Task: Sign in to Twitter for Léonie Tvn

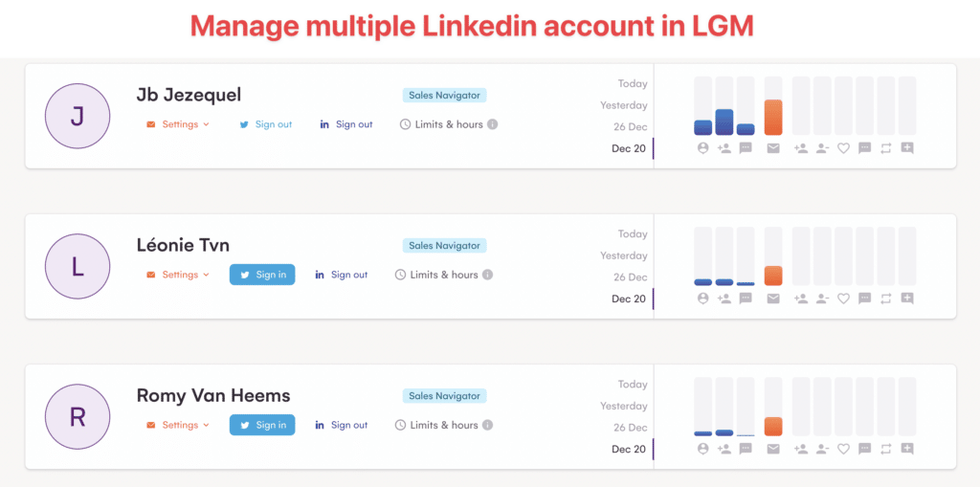Action: coord(262,275)
